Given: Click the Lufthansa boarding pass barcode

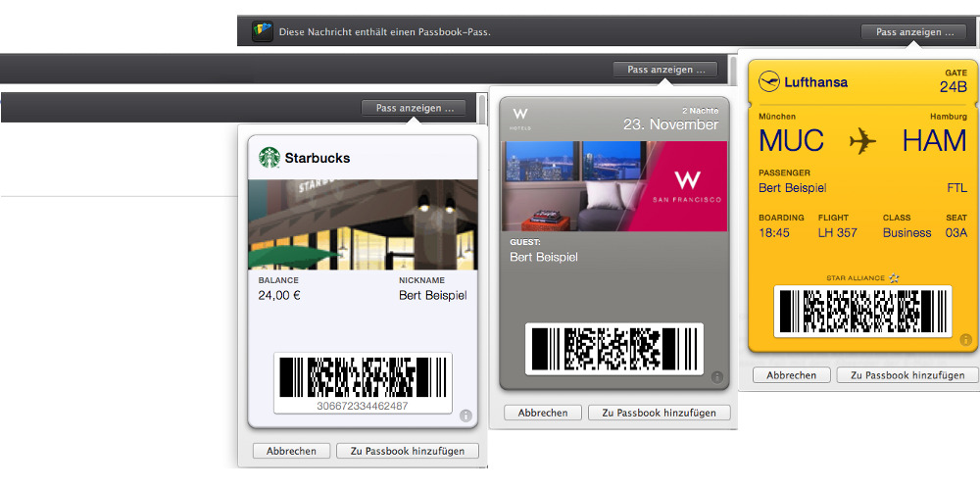Looking at the screenshot, I should coord(863,312).
